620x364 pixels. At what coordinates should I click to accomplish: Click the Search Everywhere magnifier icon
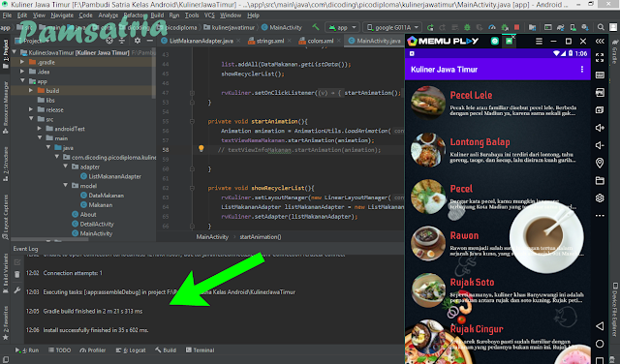pos(601,27)
